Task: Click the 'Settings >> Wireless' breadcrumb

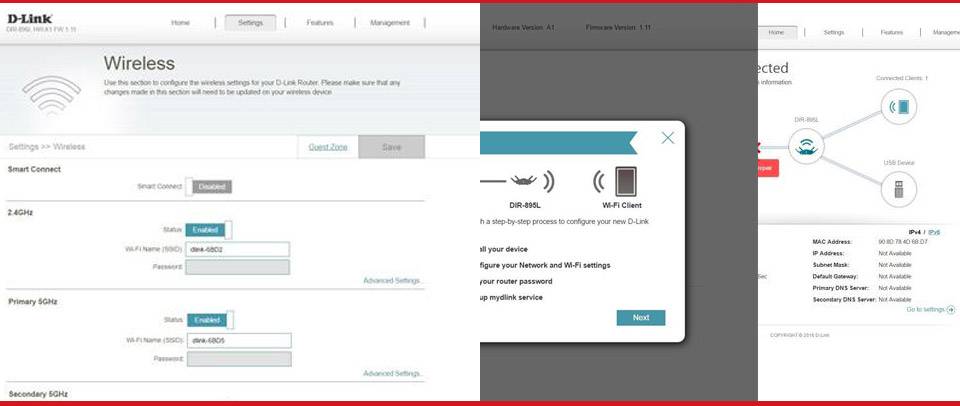Action: (47, 147)
